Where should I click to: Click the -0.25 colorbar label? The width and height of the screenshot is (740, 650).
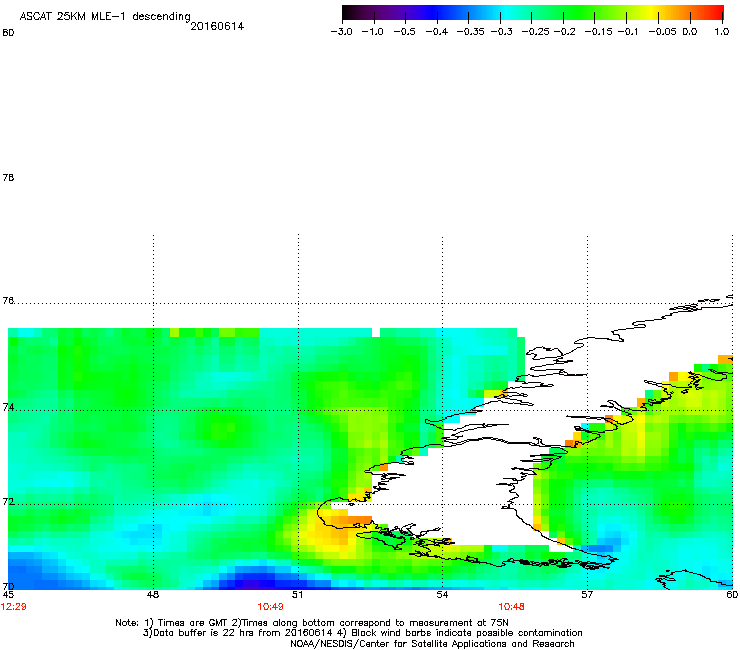[535, 32]
